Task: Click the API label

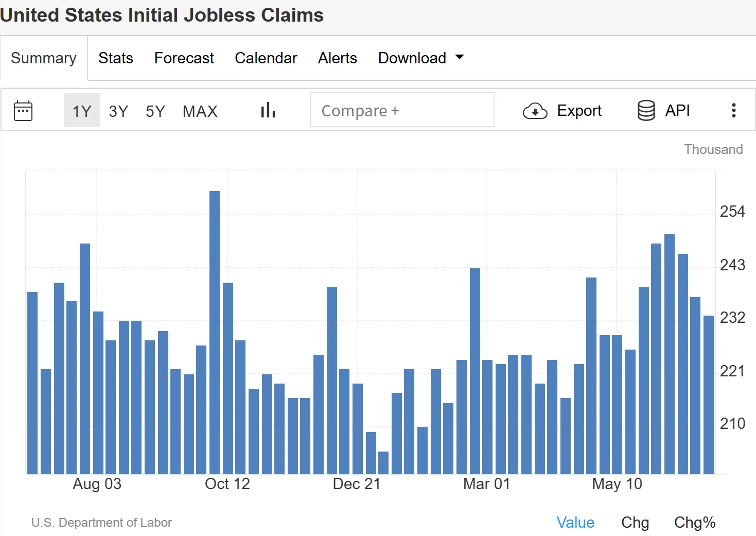Action: [x=678, y=110]
